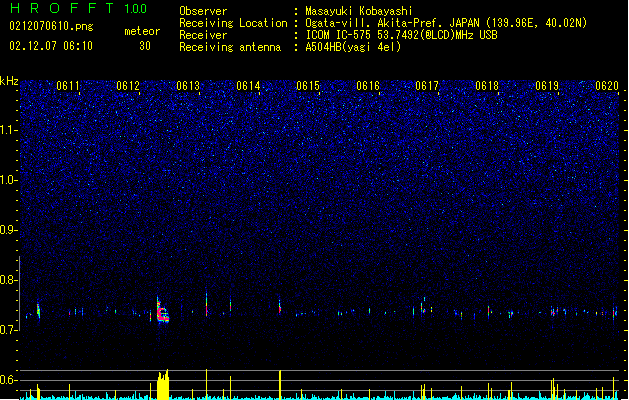Image resolution: width=629 pixels, height=400 pixels.
Task: Click the 0613 time axis marker
Action: click(x=188, y=86)
